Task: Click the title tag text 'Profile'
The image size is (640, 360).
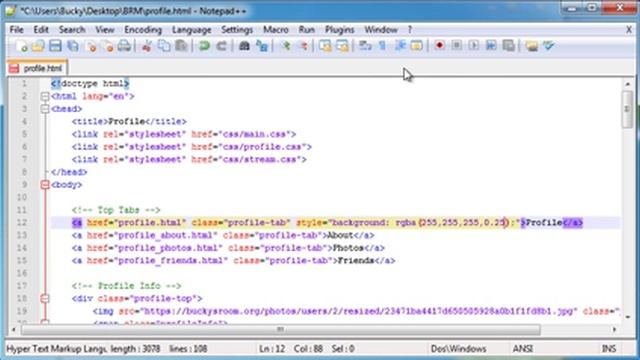Action: point(126,122)
